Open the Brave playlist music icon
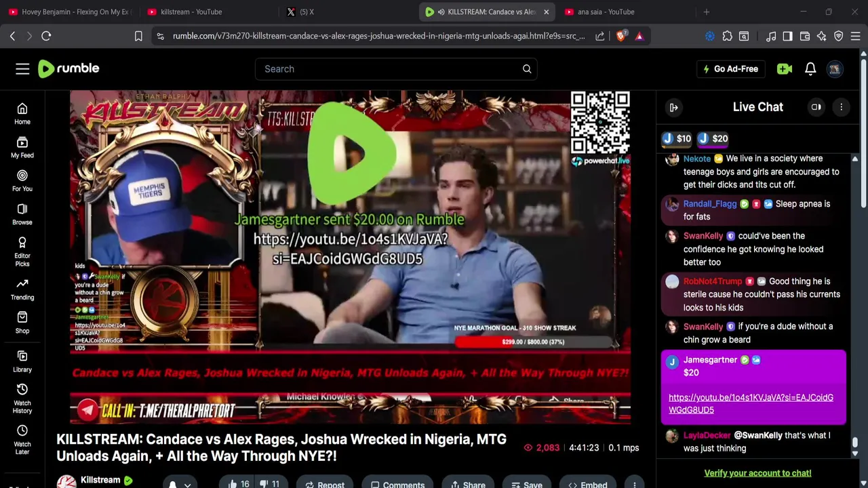 pyautogui.click(x=771, y=36)
